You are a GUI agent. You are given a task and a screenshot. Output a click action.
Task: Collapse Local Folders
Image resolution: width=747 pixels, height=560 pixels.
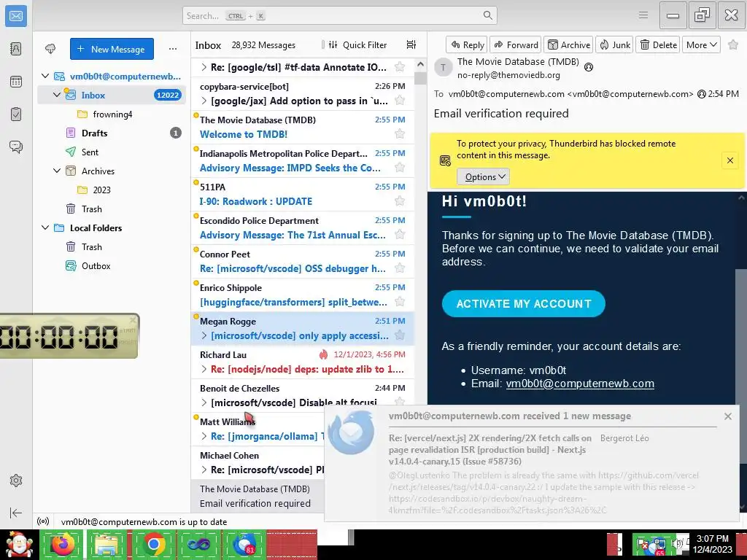[x=45, y=227]
